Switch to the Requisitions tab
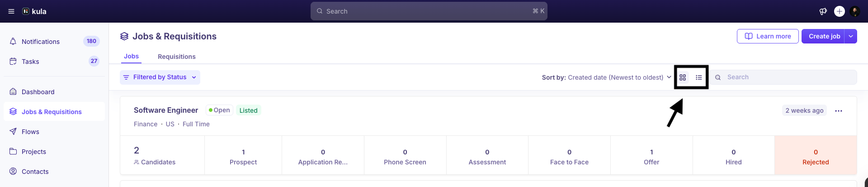The image size is (868, 187). point(177,57)
